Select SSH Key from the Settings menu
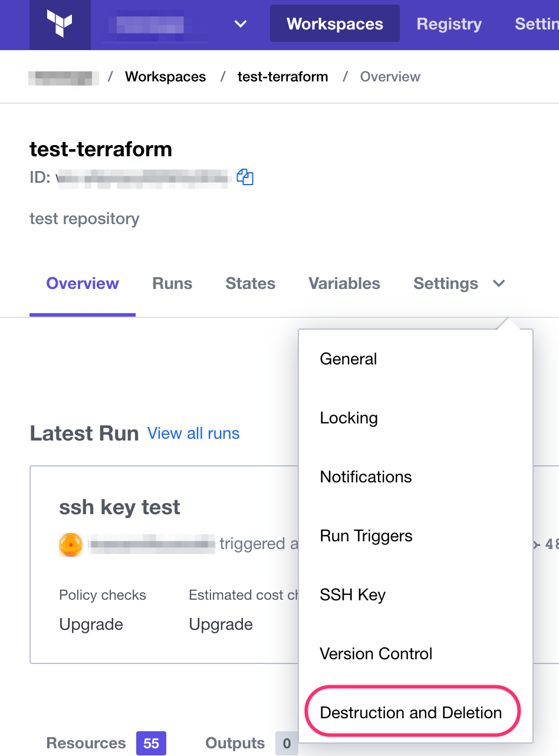Screen dimensions: 559x756 click(416, 595)
